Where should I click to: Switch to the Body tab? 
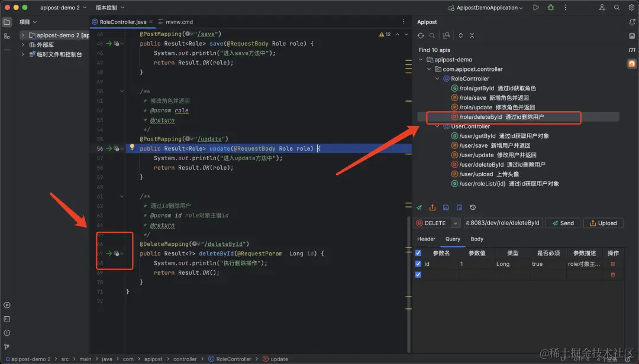tap(477, 239)
